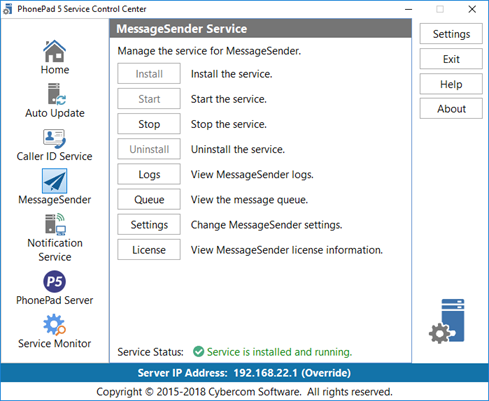Open Help
This screenshot has width=489, height=401.
point(451,84)
